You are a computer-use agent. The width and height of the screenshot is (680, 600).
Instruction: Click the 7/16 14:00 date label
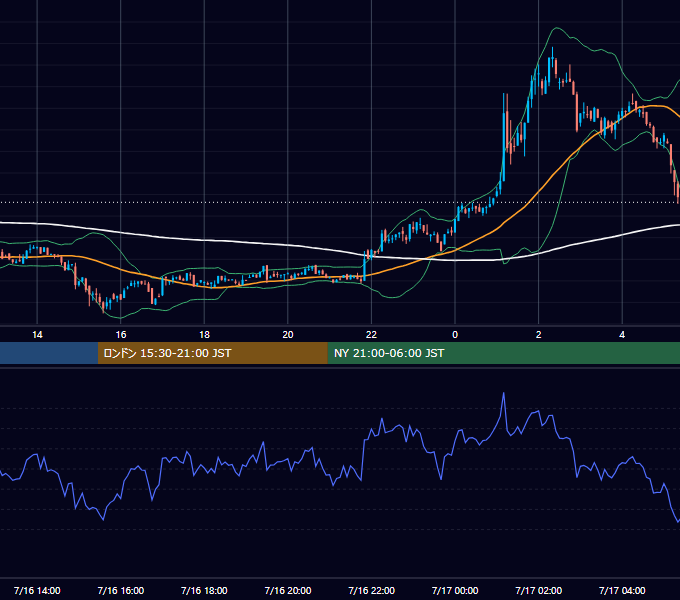[37, 590]
